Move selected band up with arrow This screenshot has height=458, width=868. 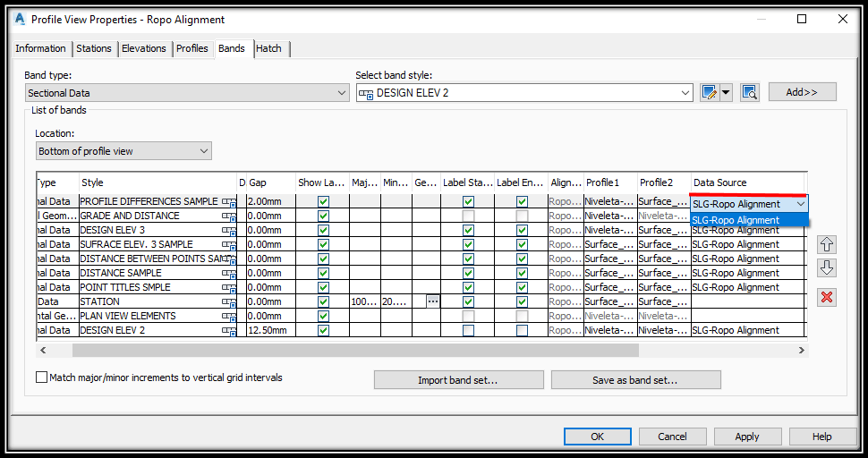(x=827, y=244)
